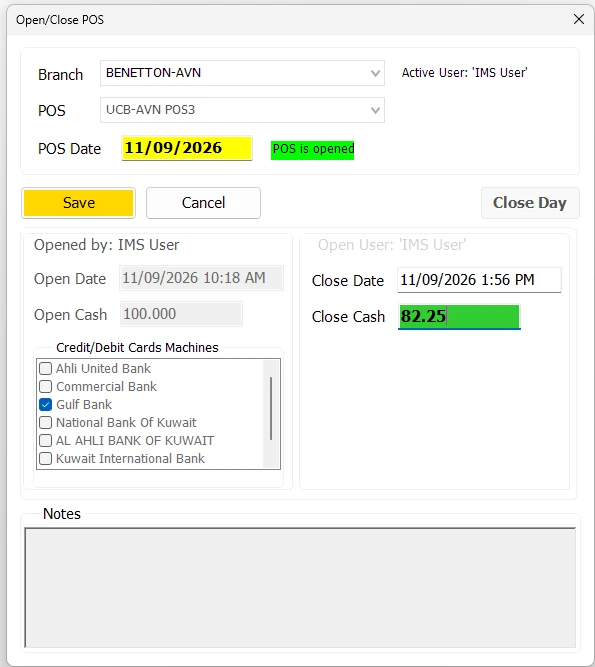Click the Open Cash field showing 100.000
Screen dimensions: 595x667
coord(181,314)
